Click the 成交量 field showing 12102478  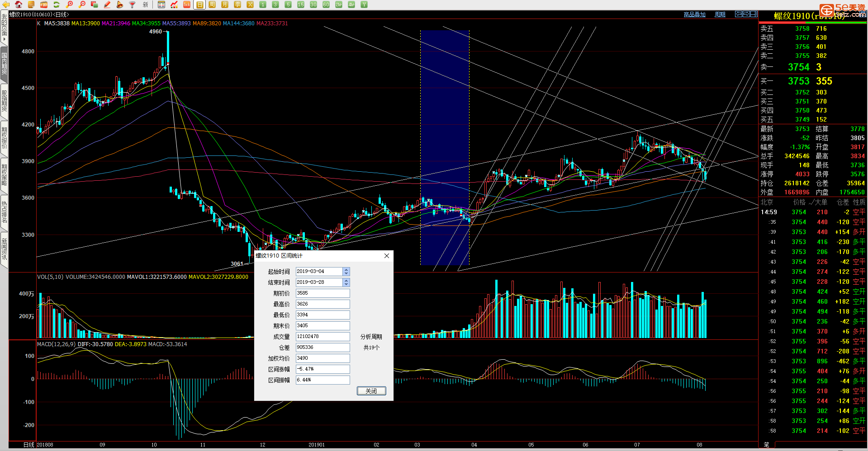click(323, 337)
